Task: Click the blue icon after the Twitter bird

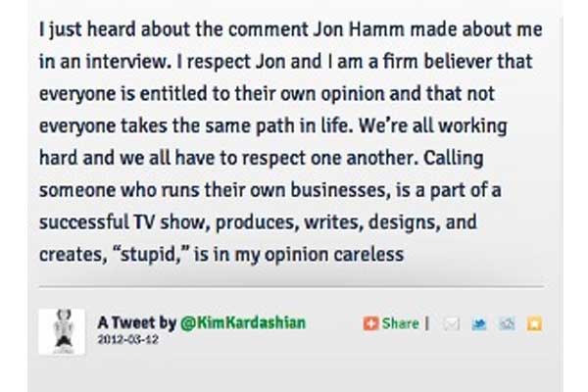Action: [x=507, y=323]
